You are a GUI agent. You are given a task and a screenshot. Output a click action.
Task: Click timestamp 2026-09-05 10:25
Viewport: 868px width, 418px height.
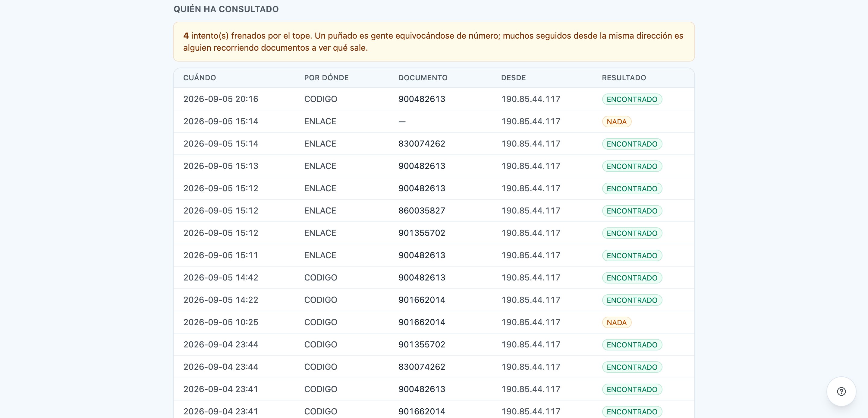(221, 322)
